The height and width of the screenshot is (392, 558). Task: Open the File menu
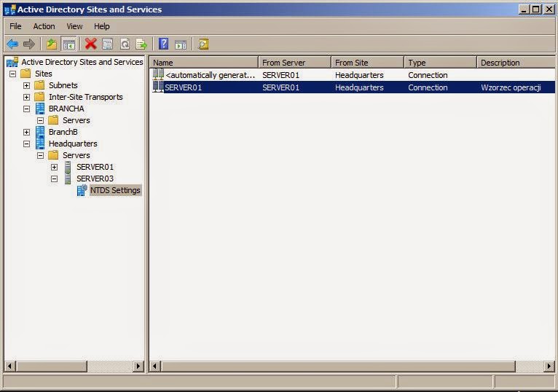(15, 26)
